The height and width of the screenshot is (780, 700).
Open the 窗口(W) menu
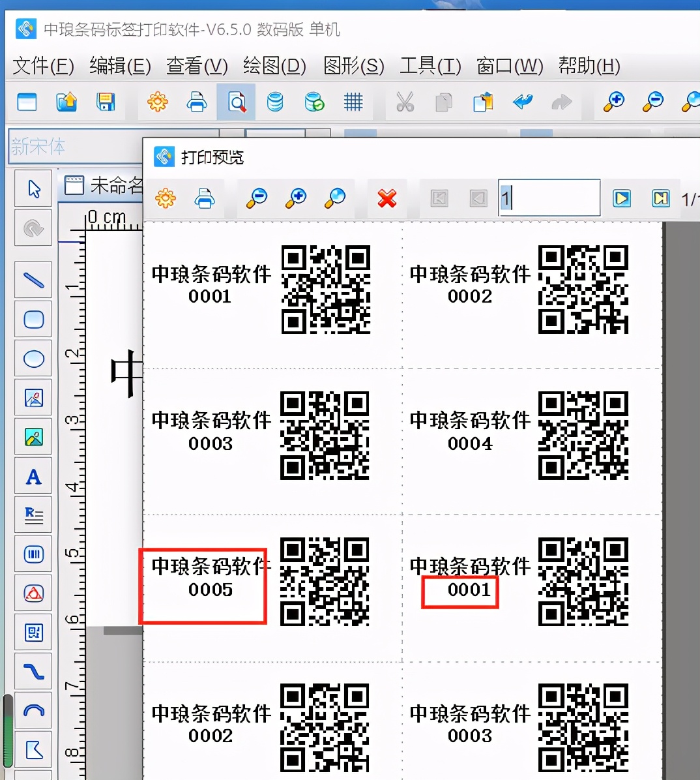510,66
